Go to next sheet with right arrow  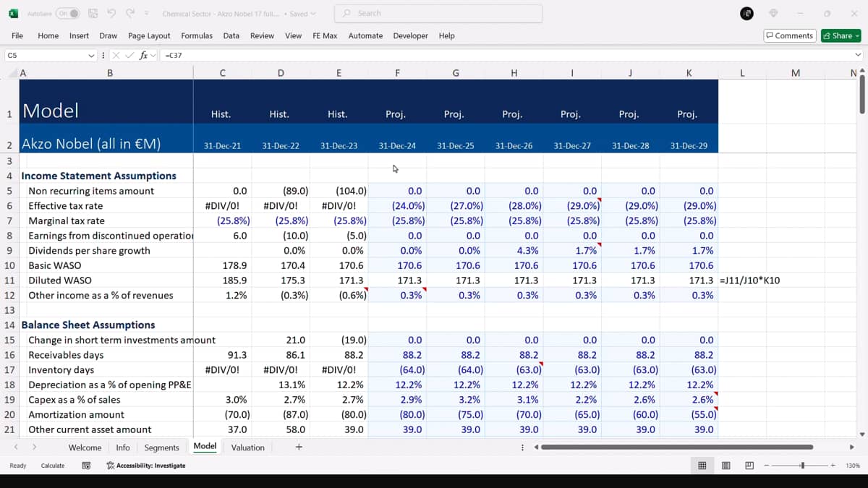tap(34, 448)
